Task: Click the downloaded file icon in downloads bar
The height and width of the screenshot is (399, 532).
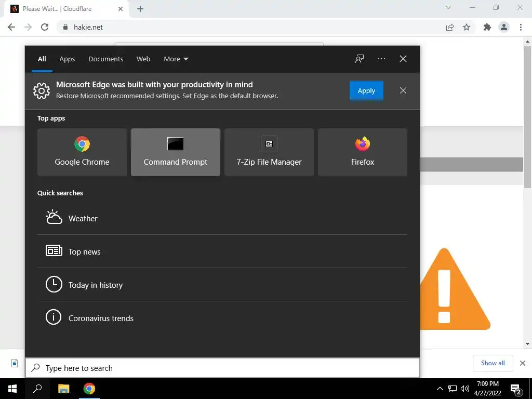Action: click(15, 363)
